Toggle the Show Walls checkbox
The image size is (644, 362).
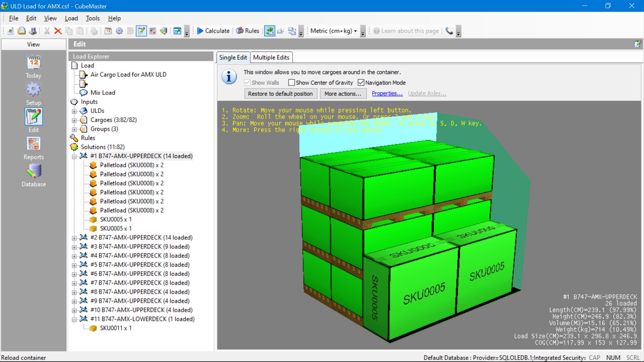pyautogui.click(x=247, y=82)
